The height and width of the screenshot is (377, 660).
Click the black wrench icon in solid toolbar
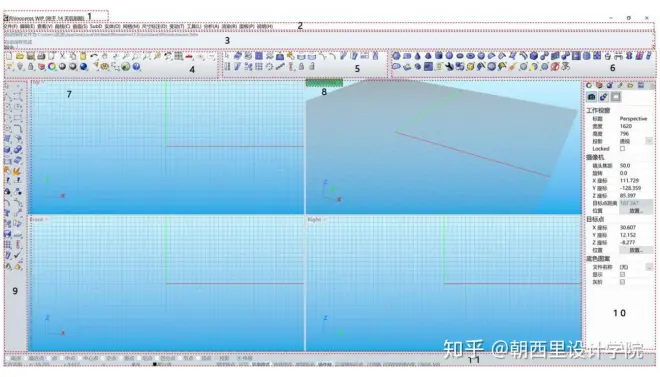click(x=449, y=66)
